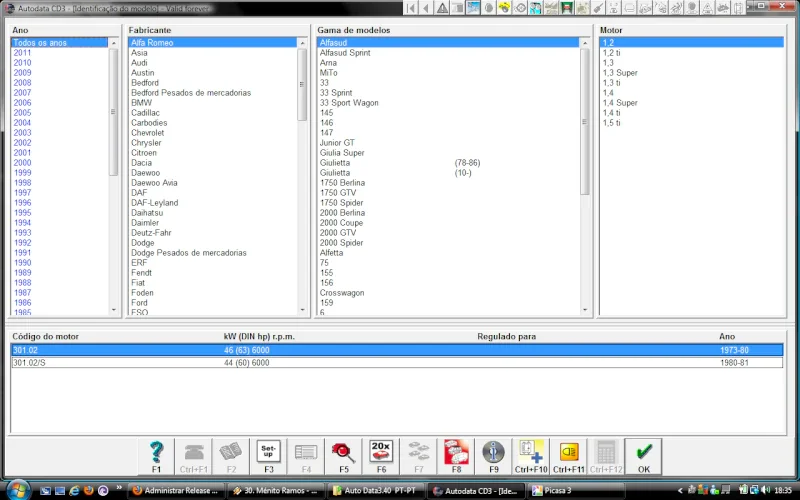800x500 pixels.
Task: Switch to Picasa 3 taskbar window
Action: (577, 491)
